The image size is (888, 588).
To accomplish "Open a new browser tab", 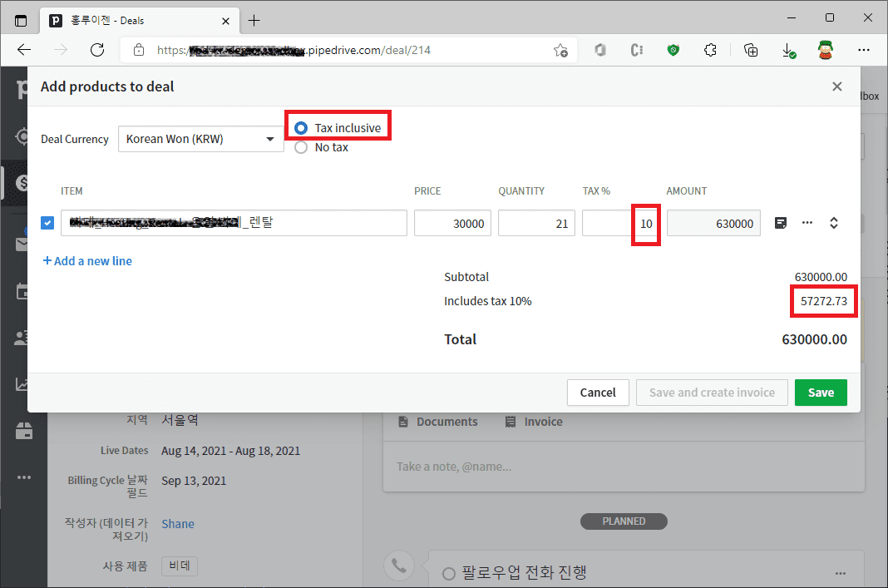I will (x=254, y=21).
